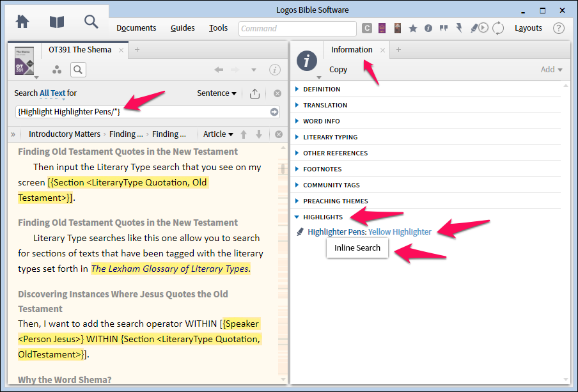The height and width of the screenshot is (392, 578).
Task: Open the purple book shortcut icon
Action: coord(382,28)
